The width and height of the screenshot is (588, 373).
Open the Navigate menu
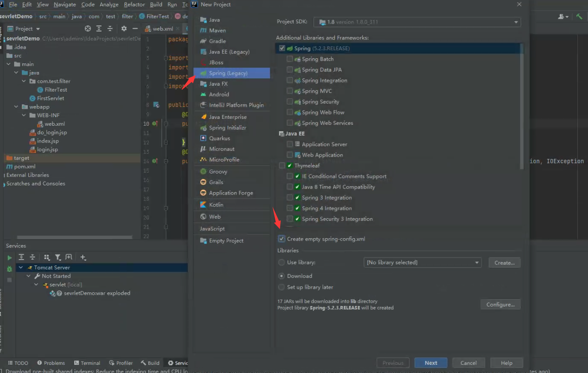coord(65,5)
